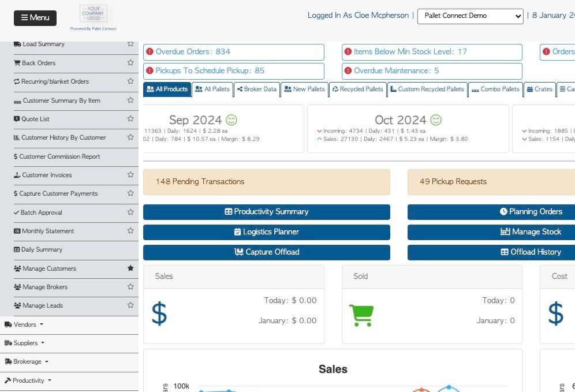Switch to the All Pallets tab

[212, 89]
